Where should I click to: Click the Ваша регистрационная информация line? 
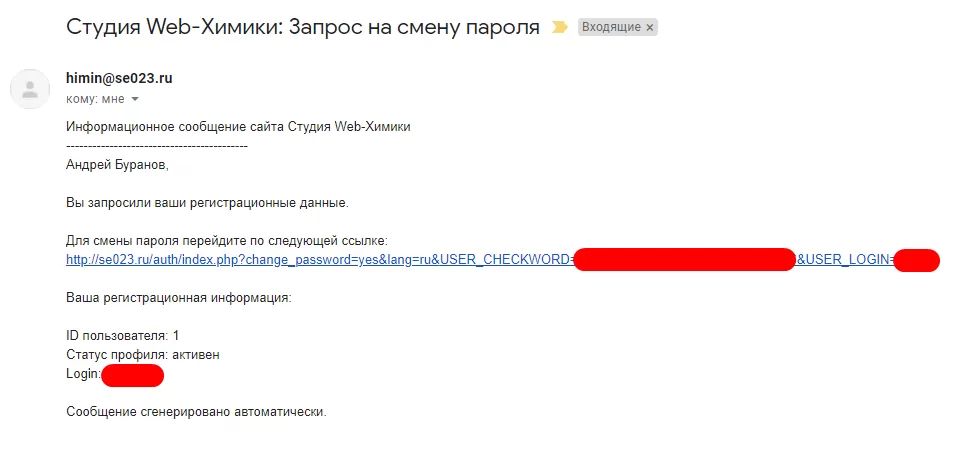(179, 298)
